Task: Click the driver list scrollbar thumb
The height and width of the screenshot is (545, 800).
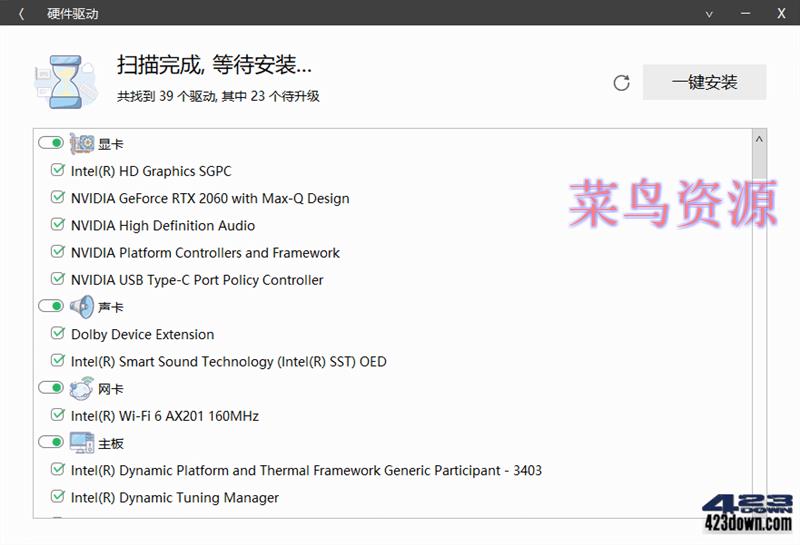Action: click(x=759, y=164)
